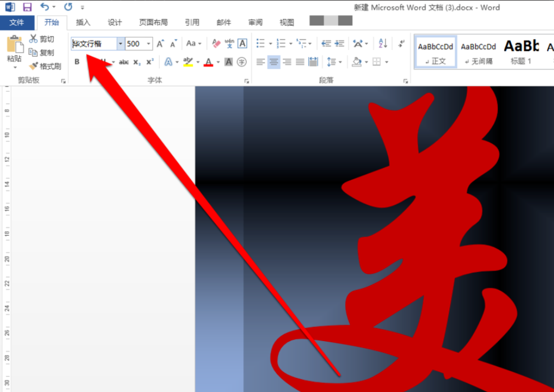Viewport: 554px width, 392px height.
Task: Expand the 粘贴 options arrow
Action: [15, 67]
